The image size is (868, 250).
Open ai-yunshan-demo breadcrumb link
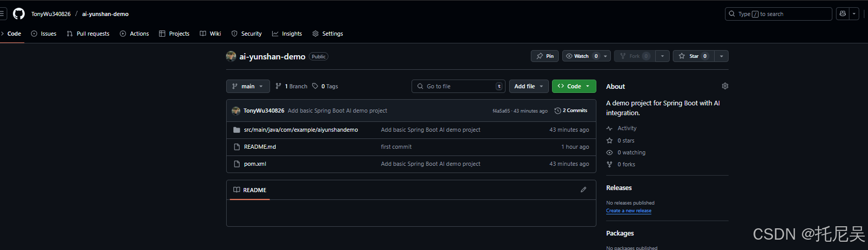(105, 14)
